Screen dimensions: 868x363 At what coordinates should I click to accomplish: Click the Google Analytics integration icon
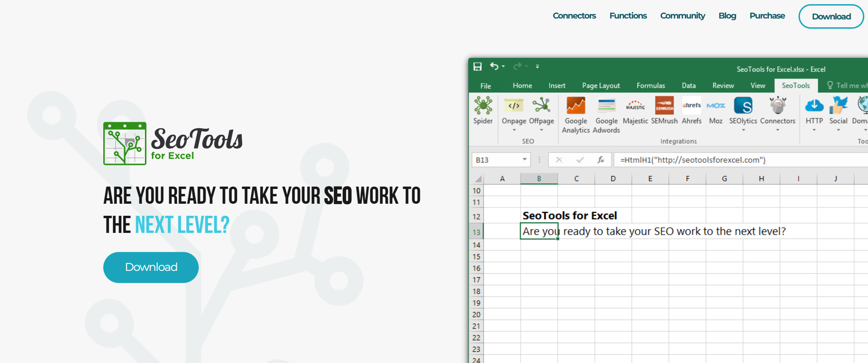point(576,106)
